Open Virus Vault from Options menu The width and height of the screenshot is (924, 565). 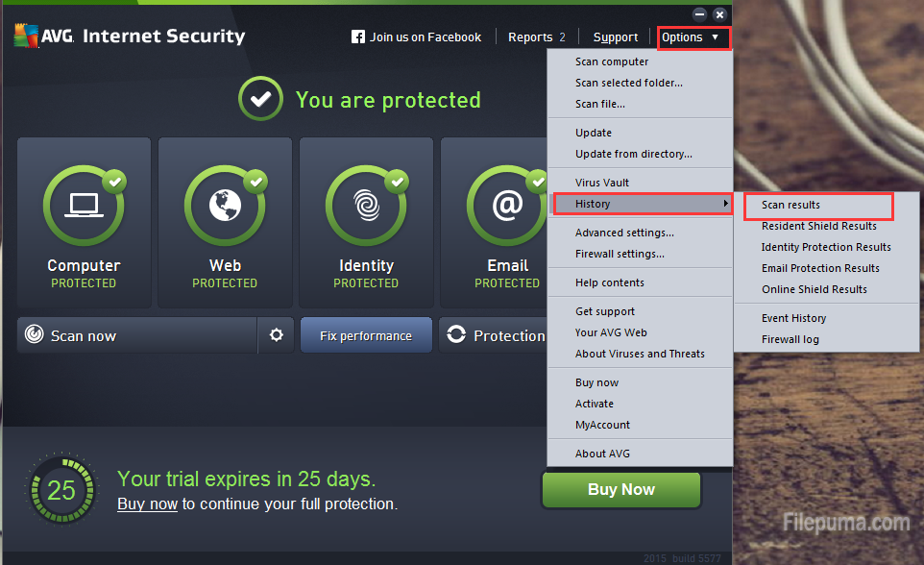click(x=602, y=183)
